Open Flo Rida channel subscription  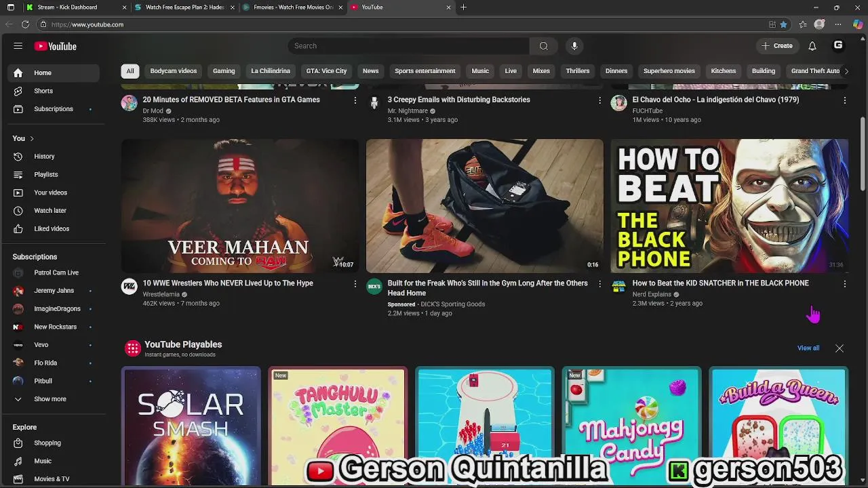point(54,363)
